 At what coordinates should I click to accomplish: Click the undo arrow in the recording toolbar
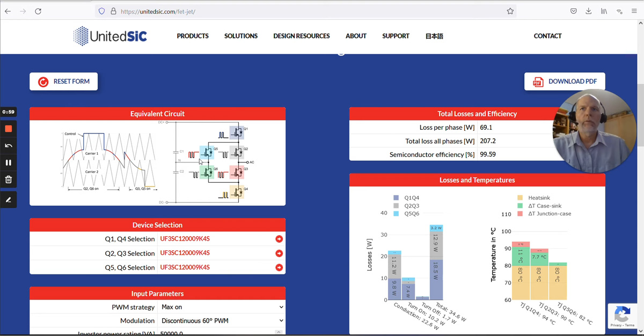point(8,145)
